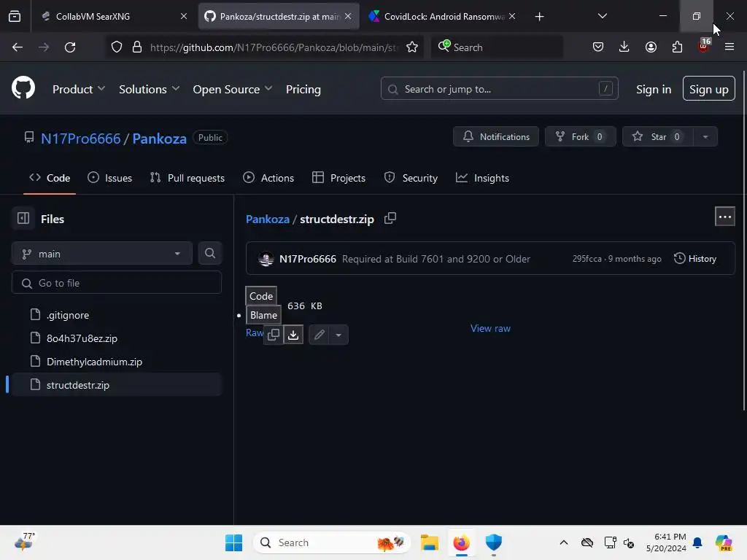Open Firefox hamburger application menu
Image resolution: width=747 pixels, height=560 pixels.
point(729,47)
